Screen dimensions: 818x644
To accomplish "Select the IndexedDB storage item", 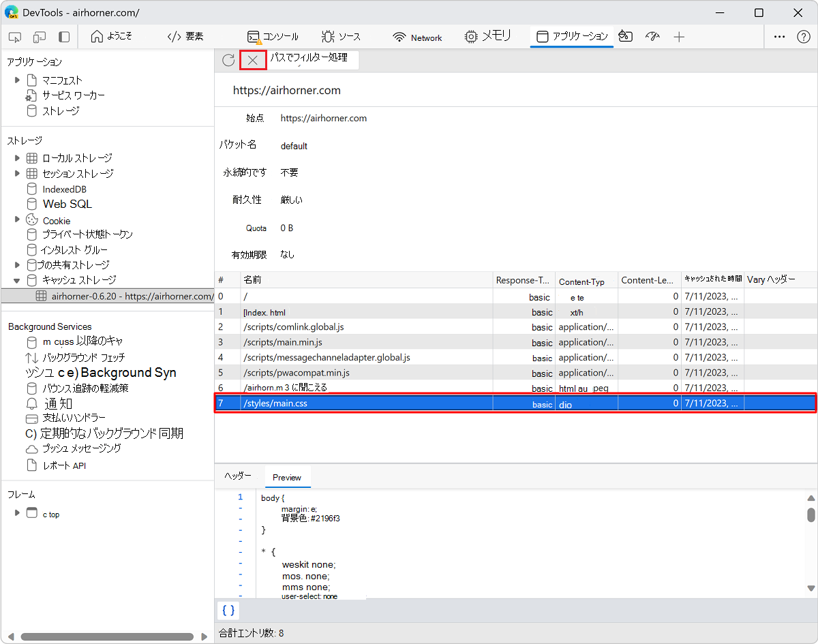I will click(x=64, y=189).
